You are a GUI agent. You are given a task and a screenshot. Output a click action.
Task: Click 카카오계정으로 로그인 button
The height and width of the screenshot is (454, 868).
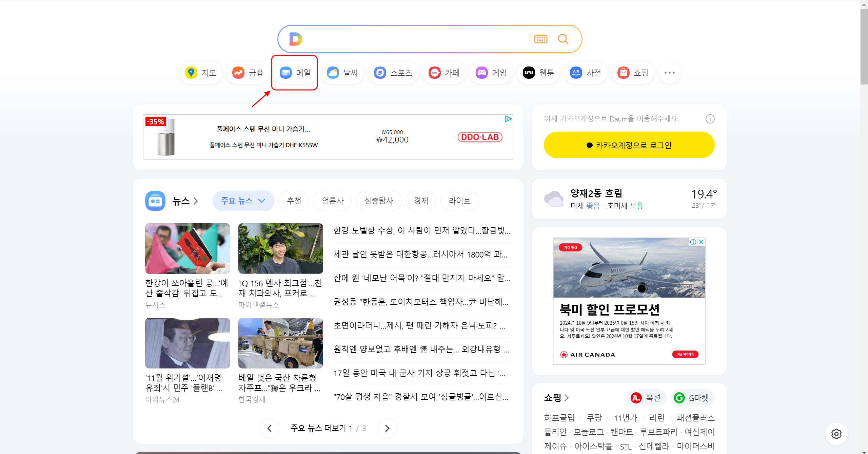pos(629,145)
